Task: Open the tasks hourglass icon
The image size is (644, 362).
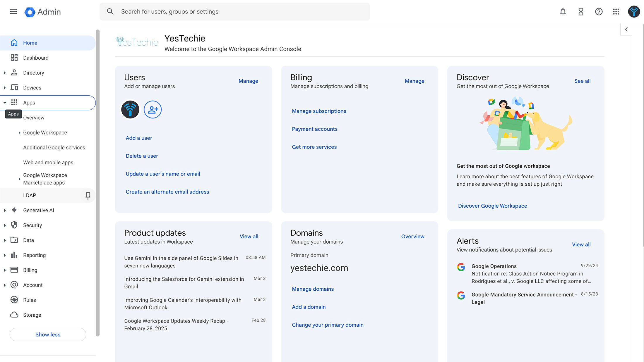Action: click(581, 12)
